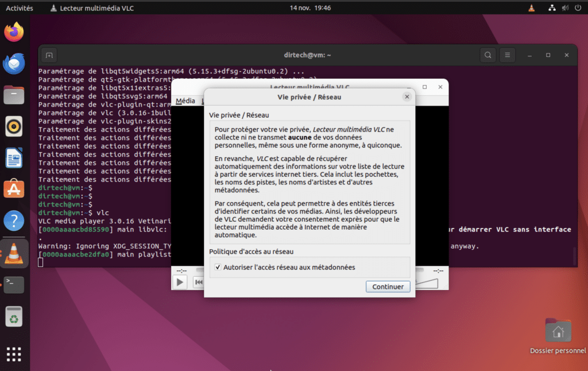Click the terminal search icon
588x371 pixels.
coord(488,55)
